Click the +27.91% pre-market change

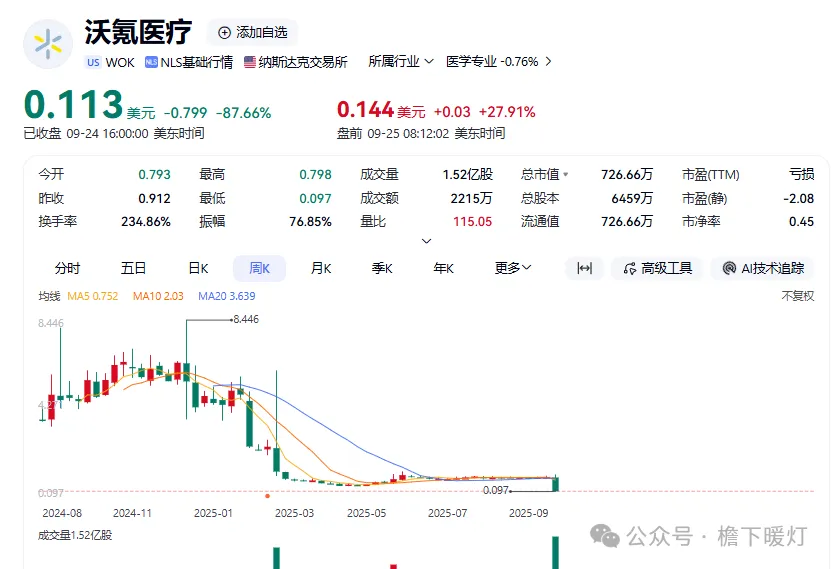click(x=507, y=112)
